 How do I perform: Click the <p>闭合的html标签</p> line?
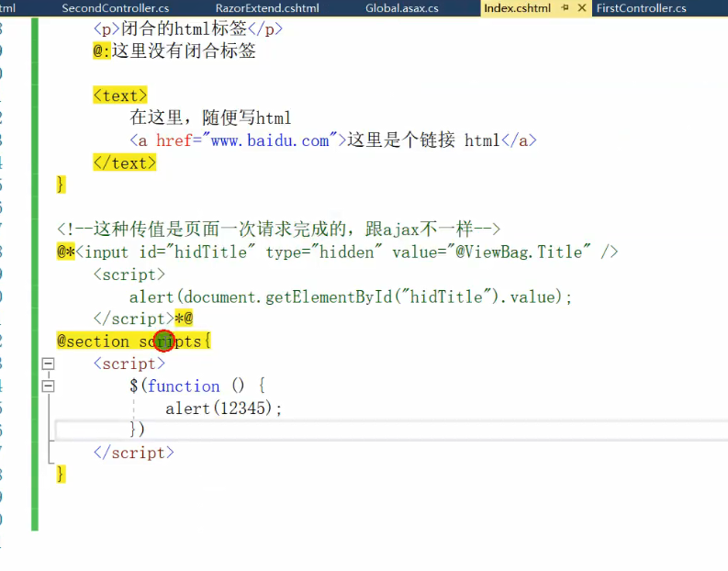[187, 28]
